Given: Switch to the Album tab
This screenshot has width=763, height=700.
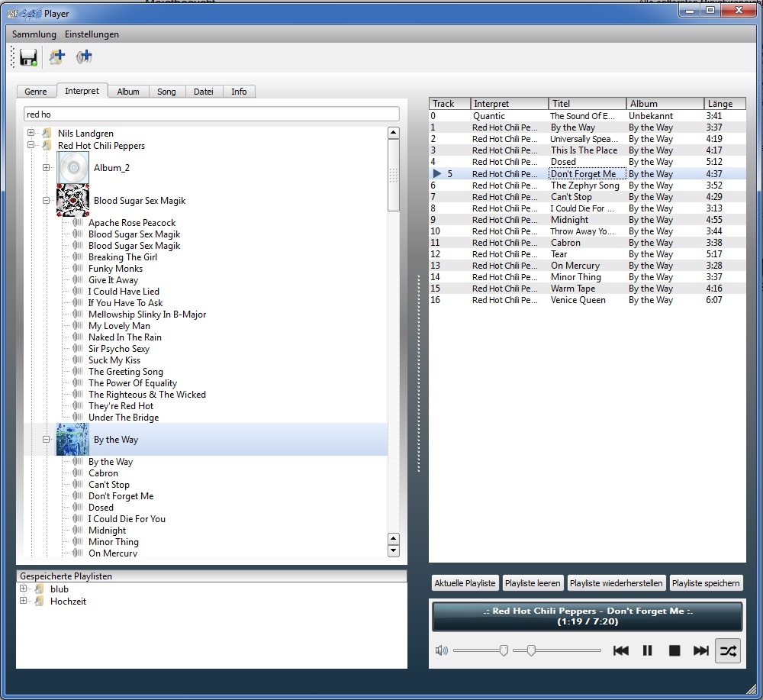Looking at the screenshot, I should coord(128,91).
